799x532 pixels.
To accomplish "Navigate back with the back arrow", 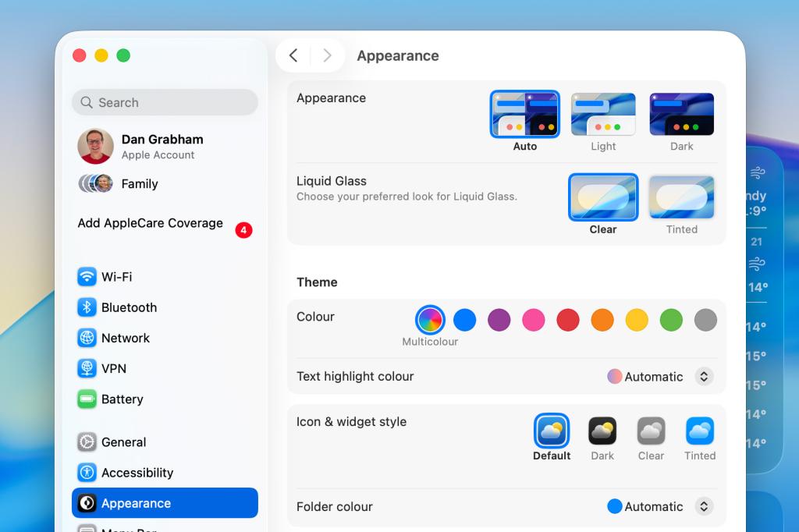I will coord(294,55).
